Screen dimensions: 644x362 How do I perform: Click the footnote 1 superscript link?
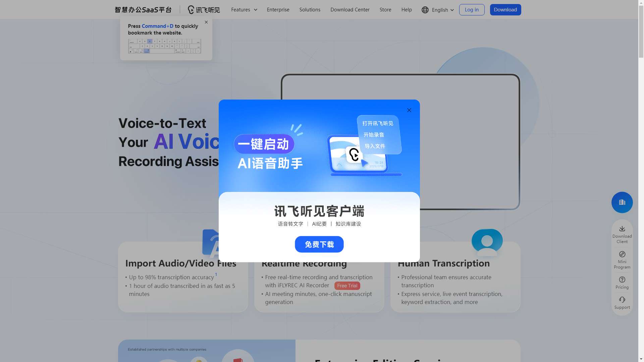pos(216,274)
